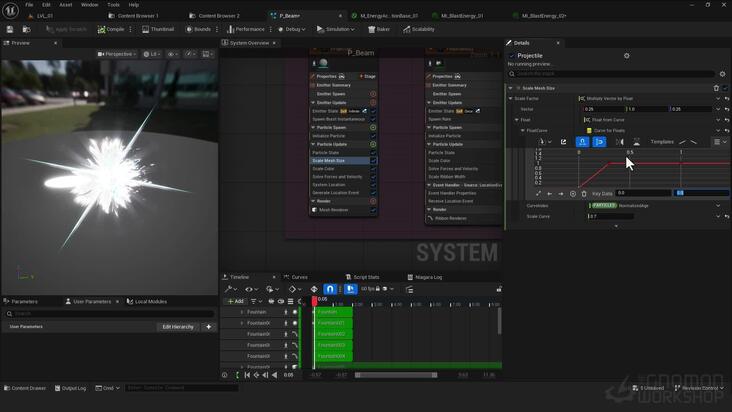The height and width of the screenshot is (412, 732).
Task: Toggle Bounds display
Action: point(198,29)
